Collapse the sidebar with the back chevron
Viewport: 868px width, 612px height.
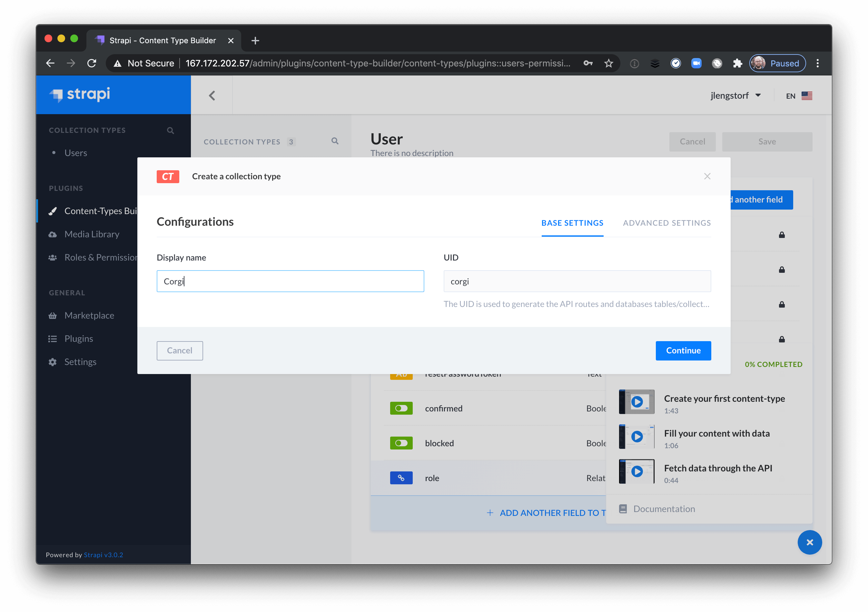click(212, 95)
